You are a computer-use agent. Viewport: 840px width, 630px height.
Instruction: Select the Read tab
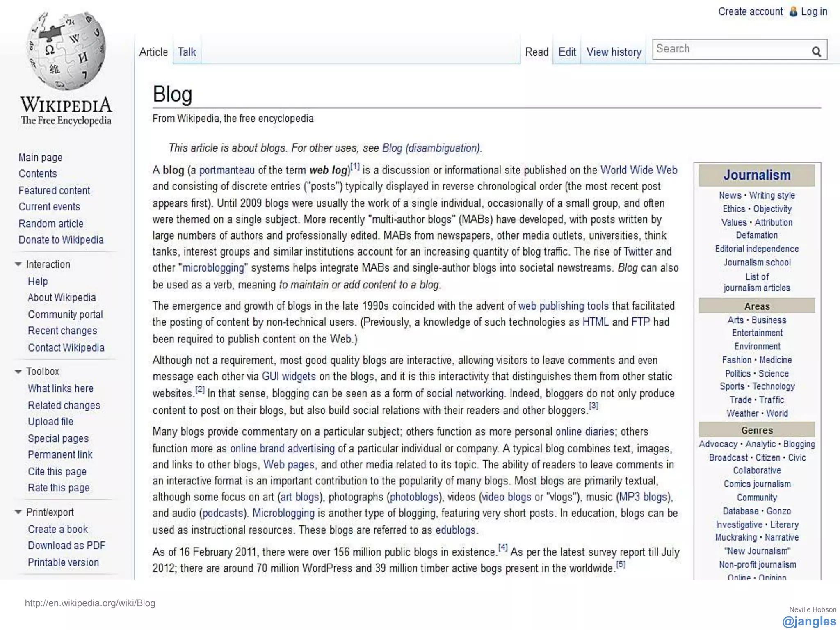click(536, 52)
